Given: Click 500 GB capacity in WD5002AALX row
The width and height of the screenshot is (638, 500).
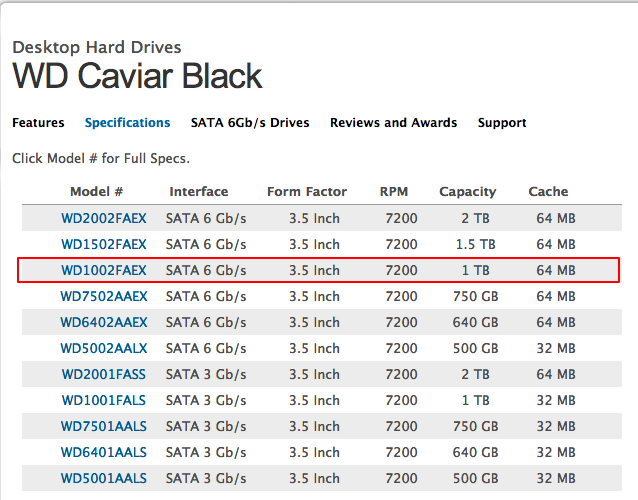Looking at the screenshot, I should pos(476,349).
